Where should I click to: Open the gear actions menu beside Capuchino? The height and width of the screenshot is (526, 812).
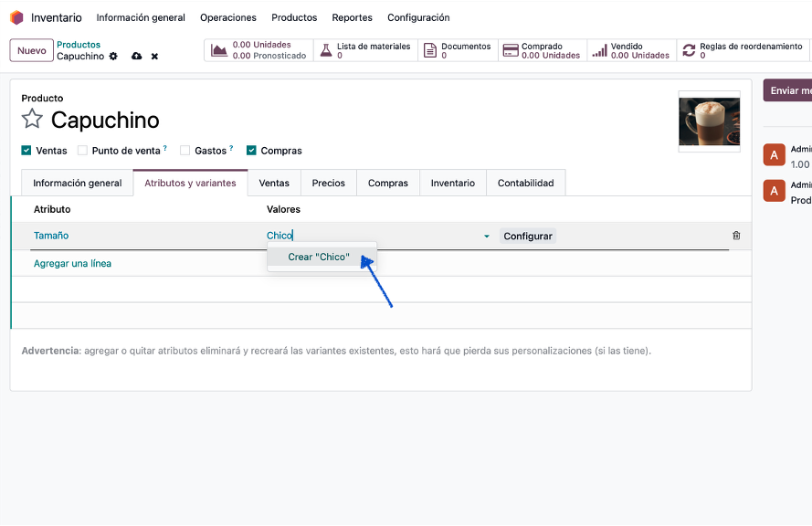tap(113, 57)
